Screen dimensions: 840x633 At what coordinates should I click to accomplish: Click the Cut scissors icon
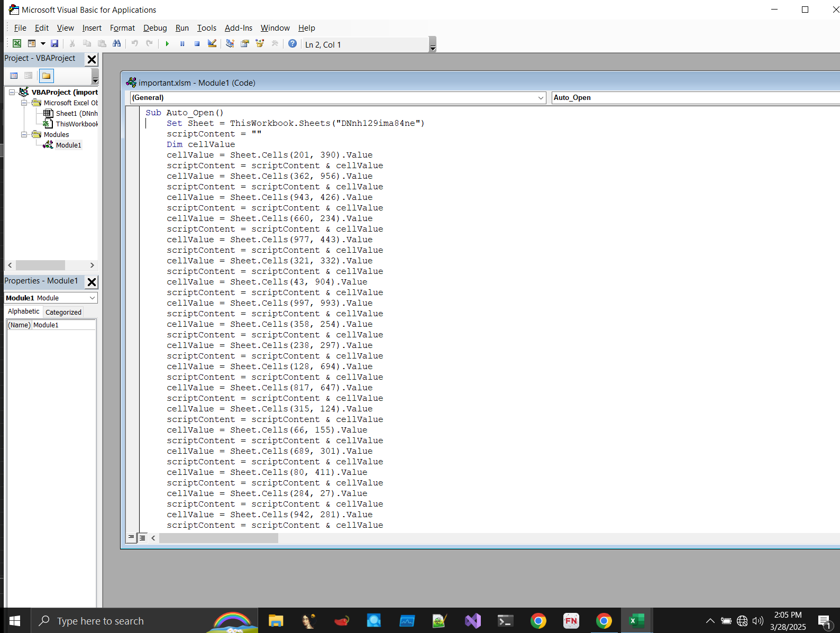point(72,44)
